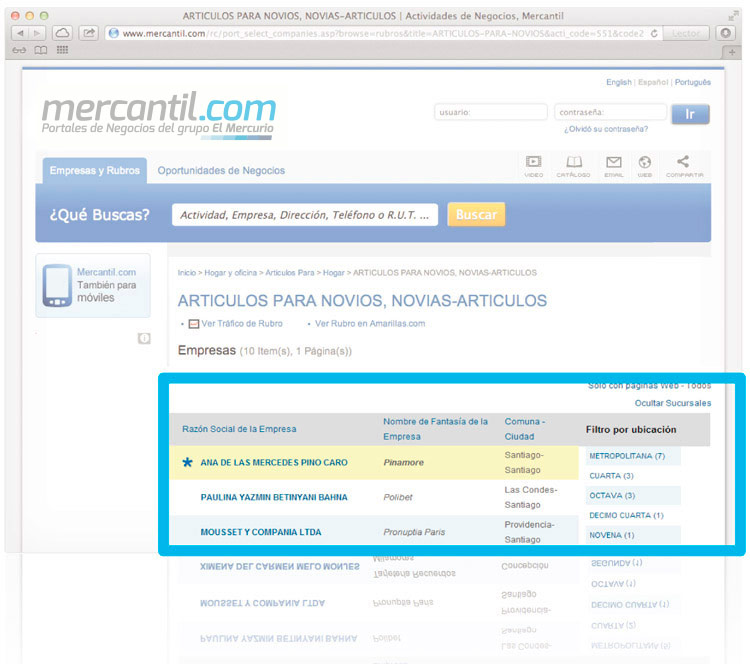The height and width of the screenshot is (664, 750).
Task: Click the Compartir share icon
Action: (x=684, y=163)
